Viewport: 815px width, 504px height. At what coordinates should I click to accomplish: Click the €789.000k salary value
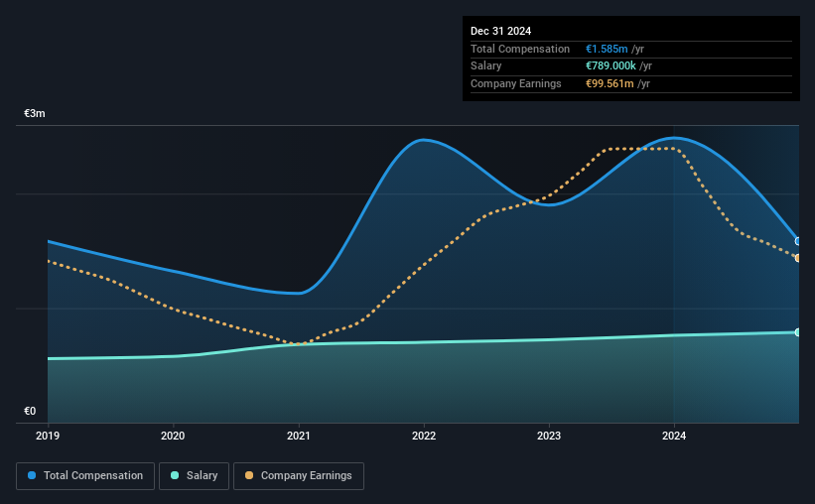click(x=611, y=66)
